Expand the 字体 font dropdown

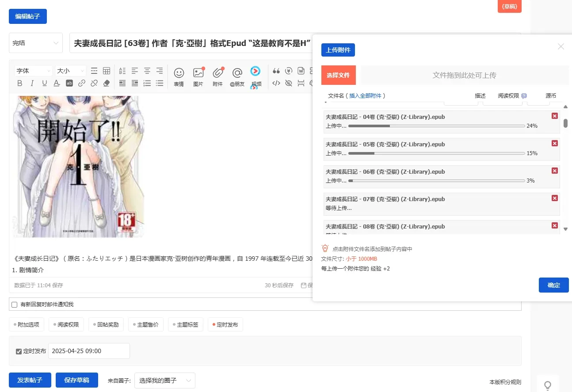[x=34, y=71]
